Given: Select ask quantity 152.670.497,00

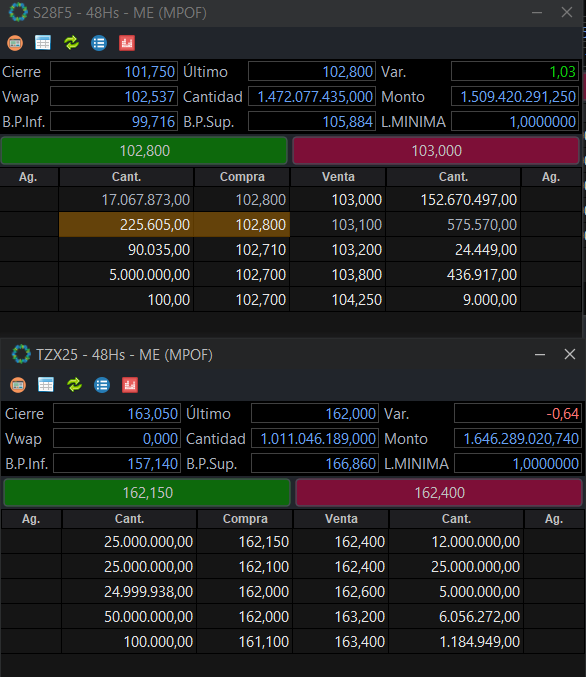Looking at the screenshot, I should (x=453, y=200).
